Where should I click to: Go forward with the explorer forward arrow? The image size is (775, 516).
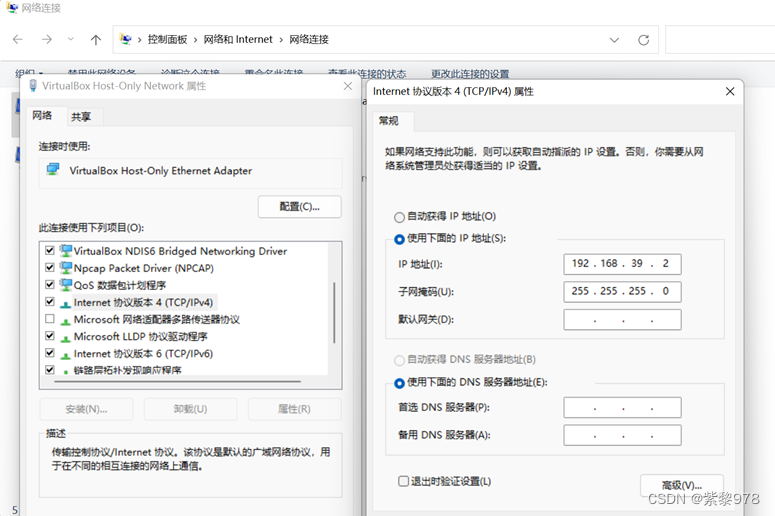47,40
